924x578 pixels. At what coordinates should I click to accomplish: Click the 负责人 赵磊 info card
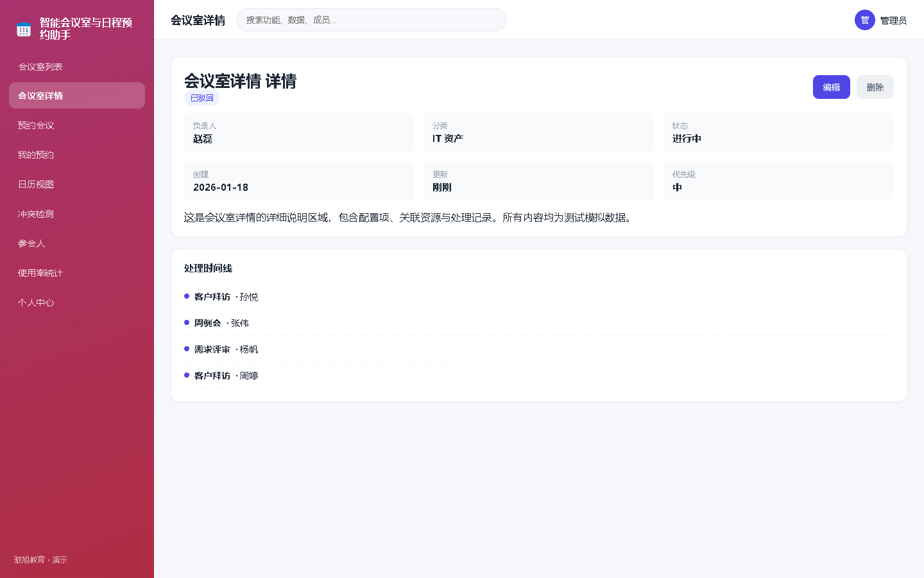(x=299, y=132)
